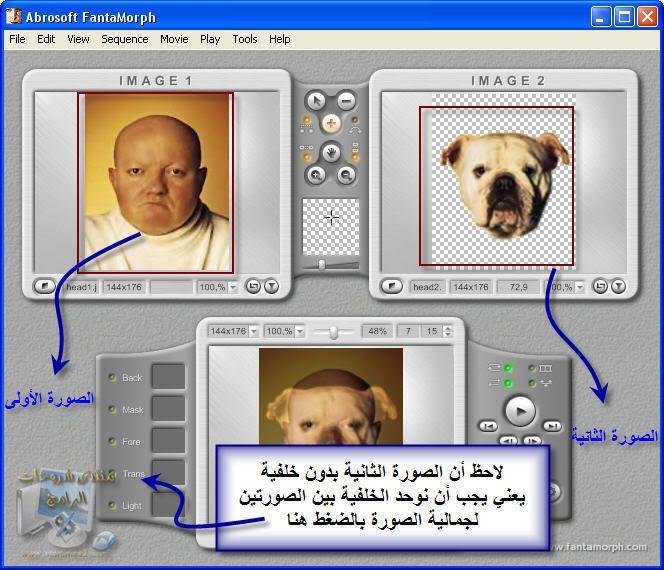Screen dimensions: 664x570
Task: Step back one frame button
Action: [508, 441]
